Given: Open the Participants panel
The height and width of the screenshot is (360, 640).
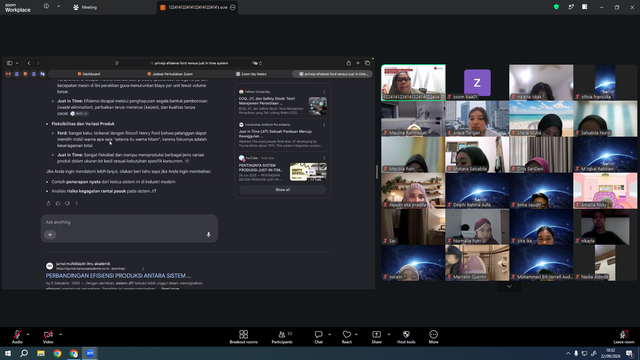Looking at the screenshot, I should 282,337.
